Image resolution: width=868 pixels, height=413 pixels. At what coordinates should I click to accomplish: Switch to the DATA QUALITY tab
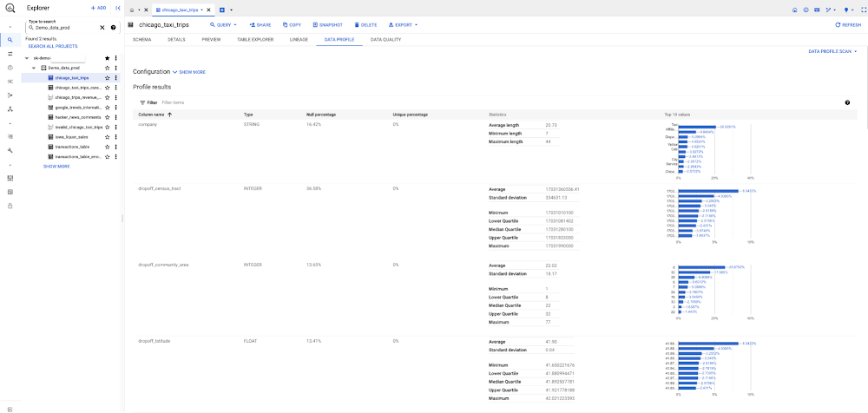pos(386,40)
